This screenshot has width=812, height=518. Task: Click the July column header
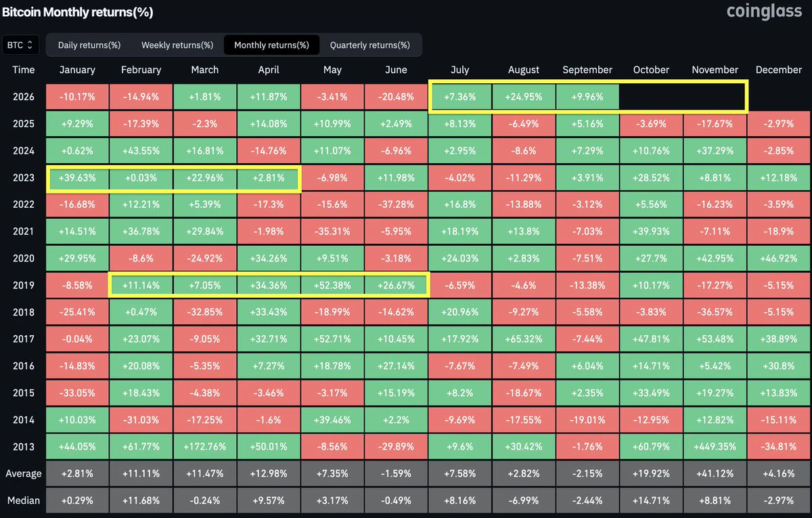pyautogui.click(x=459, y=70)
